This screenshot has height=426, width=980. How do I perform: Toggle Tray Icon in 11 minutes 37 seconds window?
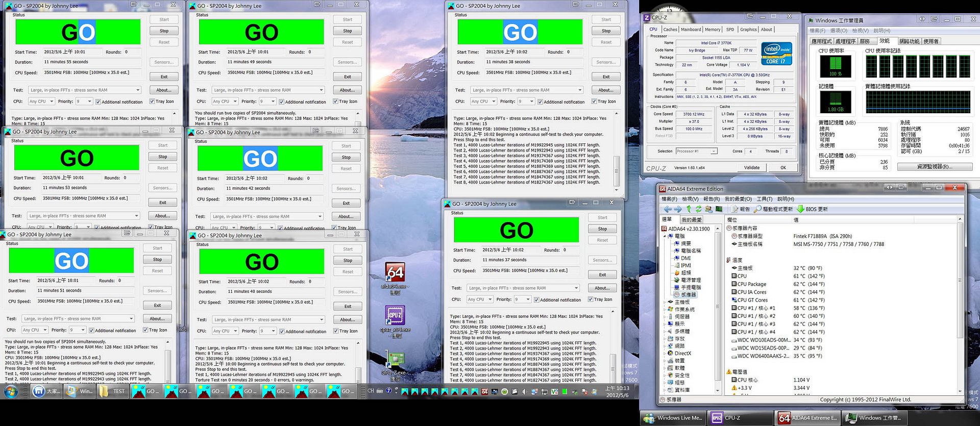tap(600, 299)
